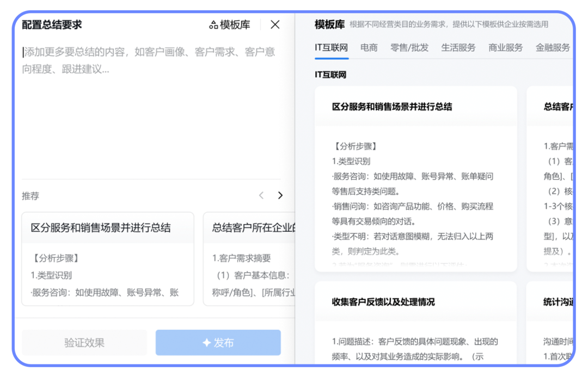Click the sparkle icon on 发布 button
This screenshot has width=588, height=377.
pyautogui.click(x=206, y=343)
